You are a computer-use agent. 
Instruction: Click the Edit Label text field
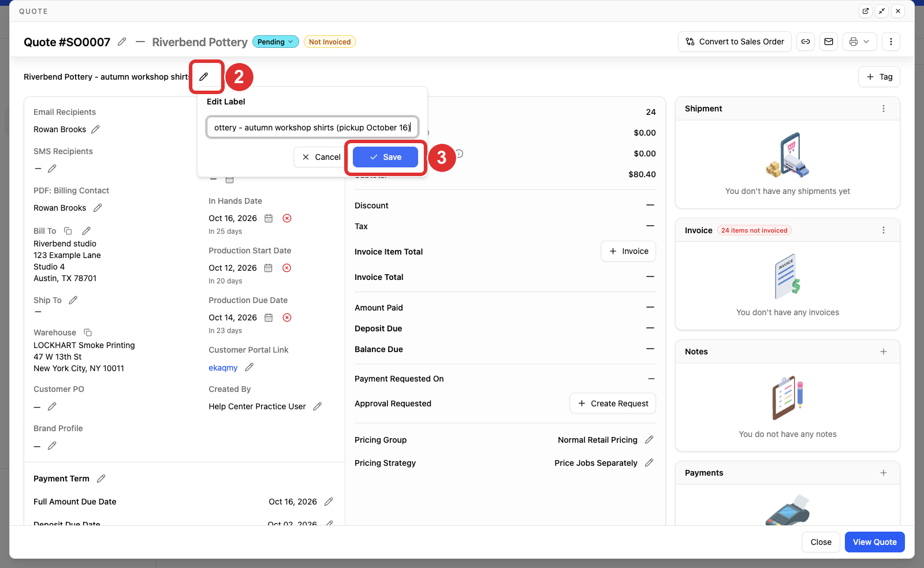click(312, 128)
